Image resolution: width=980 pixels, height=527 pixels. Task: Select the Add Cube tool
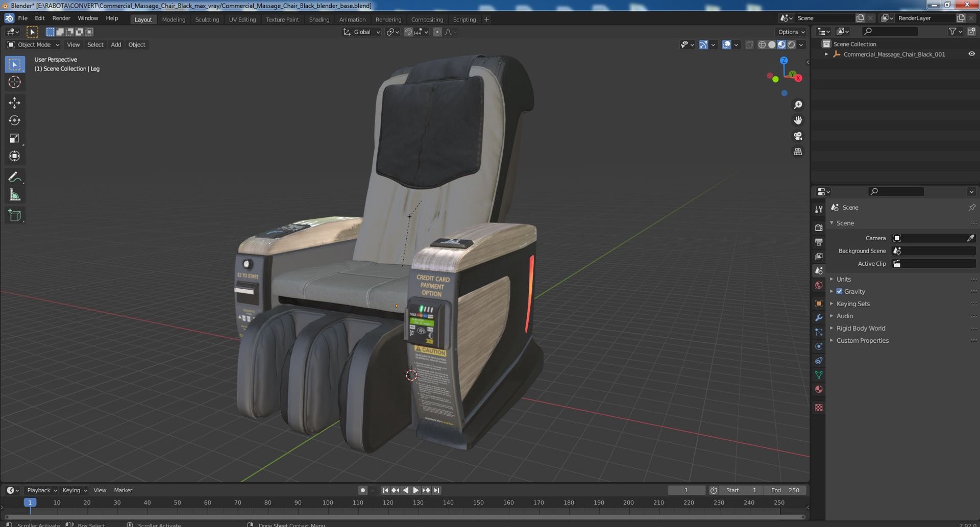pyautogui.click(x=14, y=215)
